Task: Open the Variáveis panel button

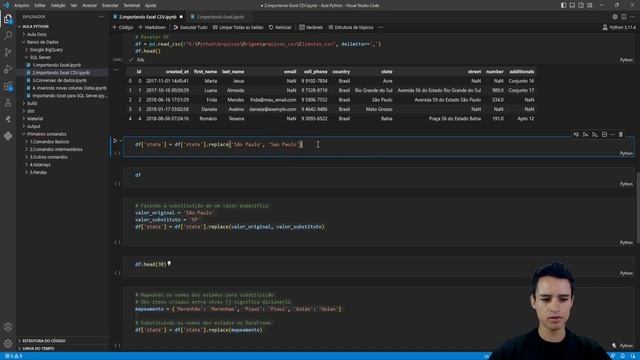Action: 311,27
